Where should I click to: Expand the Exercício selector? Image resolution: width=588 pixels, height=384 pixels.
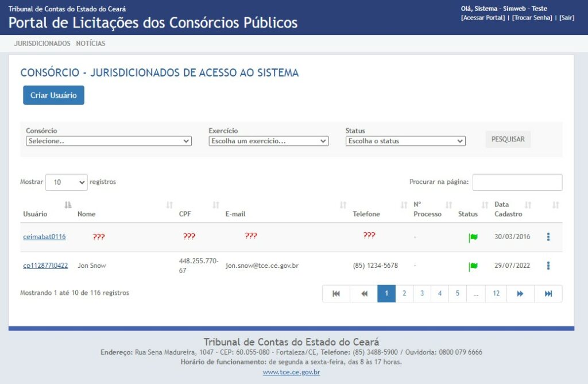[268, 141]
